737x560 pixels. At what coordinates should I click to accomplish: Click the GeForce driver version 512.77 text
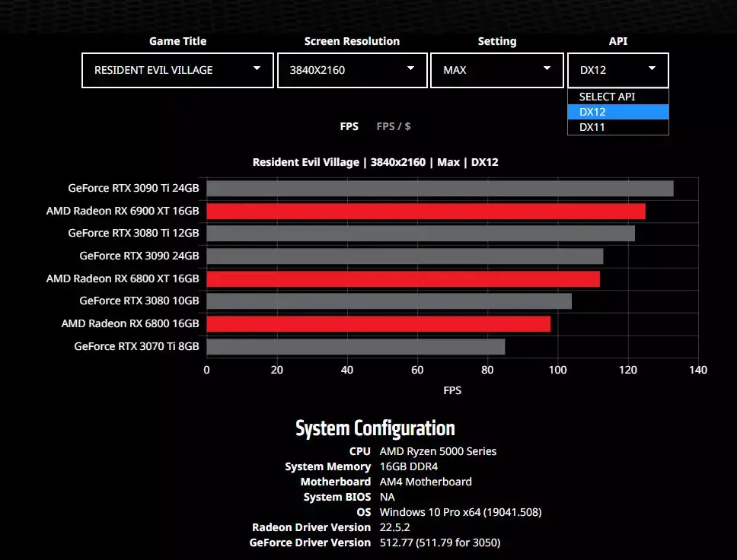coord(440,542)
